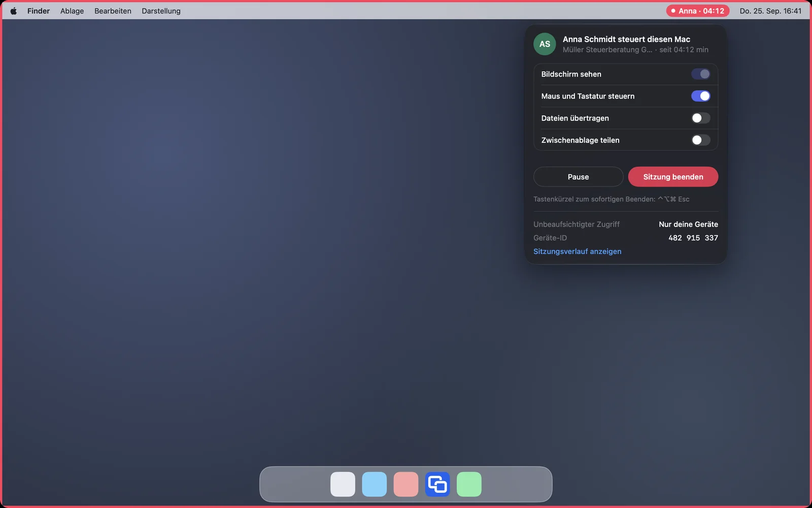812x508 pixels.
Task: Open Sitzungsverlauf anzeigen link
Action: [x=577, y=251]
